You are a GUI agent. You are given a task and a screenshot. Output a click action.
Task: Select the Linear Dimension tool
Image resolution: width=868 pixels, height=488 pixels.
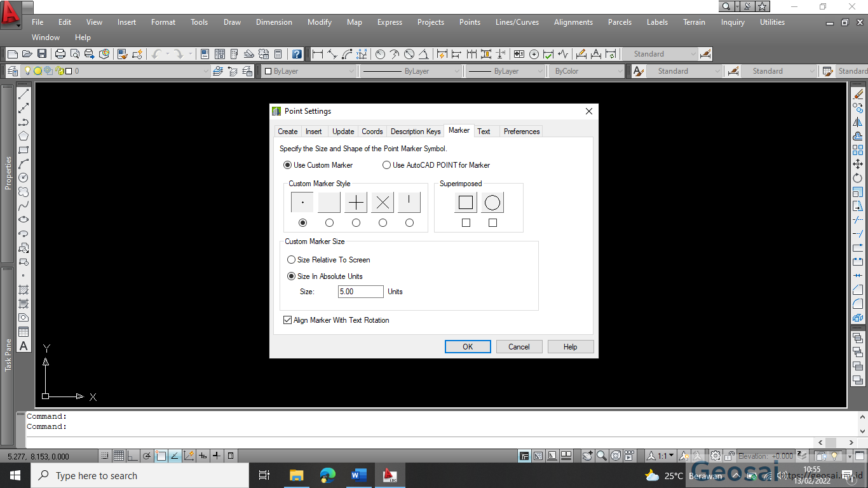click(x=317, y=54)
